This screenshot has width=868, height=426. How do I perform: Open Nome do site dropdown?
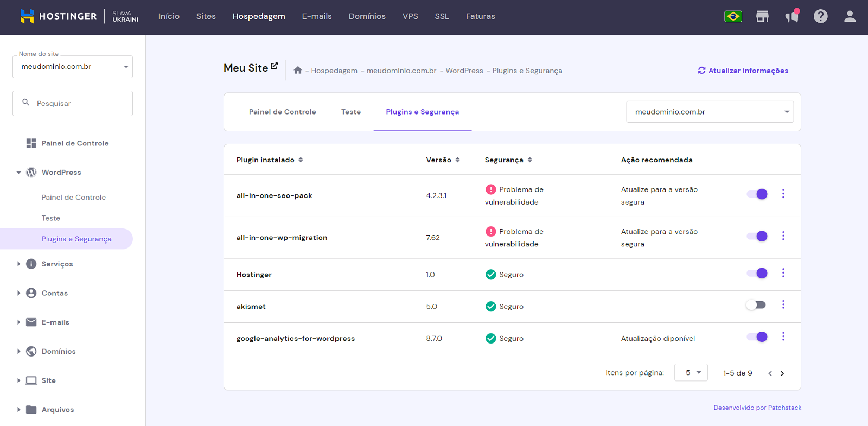(x=73, y=67)
